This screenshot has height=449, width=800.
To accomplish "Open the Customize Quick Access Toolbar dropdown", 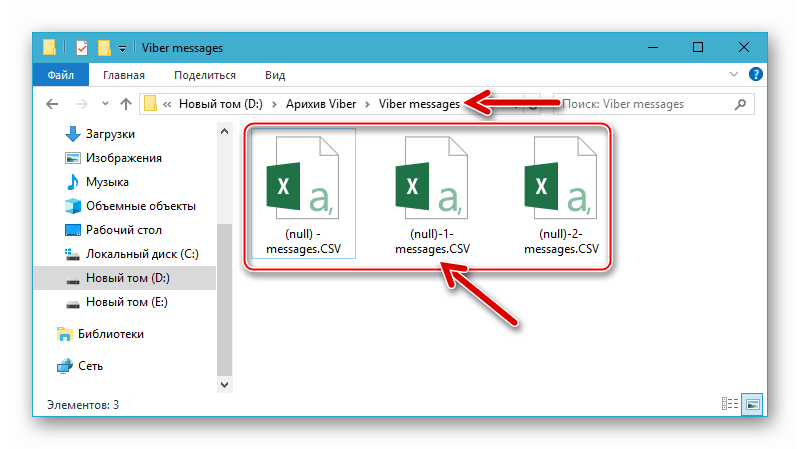I will pos(122,48).
